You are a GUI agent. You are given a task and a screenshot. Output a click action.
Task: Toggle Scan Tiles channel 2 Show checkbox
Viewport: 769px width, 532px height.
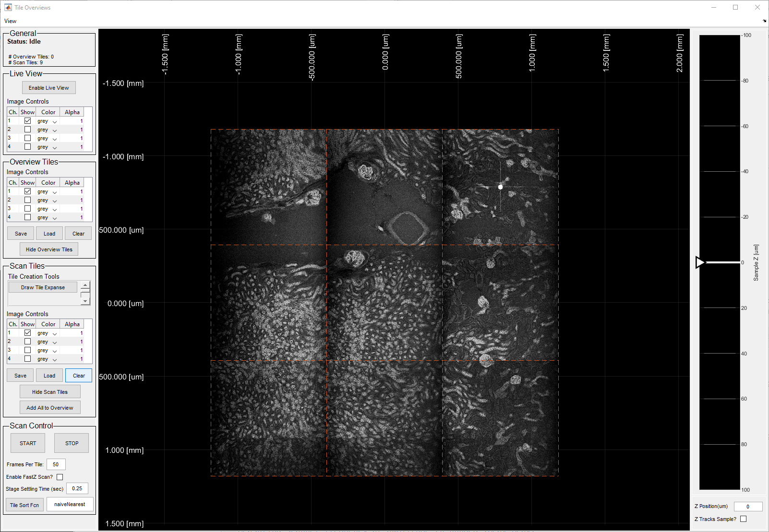coord(27,342)
